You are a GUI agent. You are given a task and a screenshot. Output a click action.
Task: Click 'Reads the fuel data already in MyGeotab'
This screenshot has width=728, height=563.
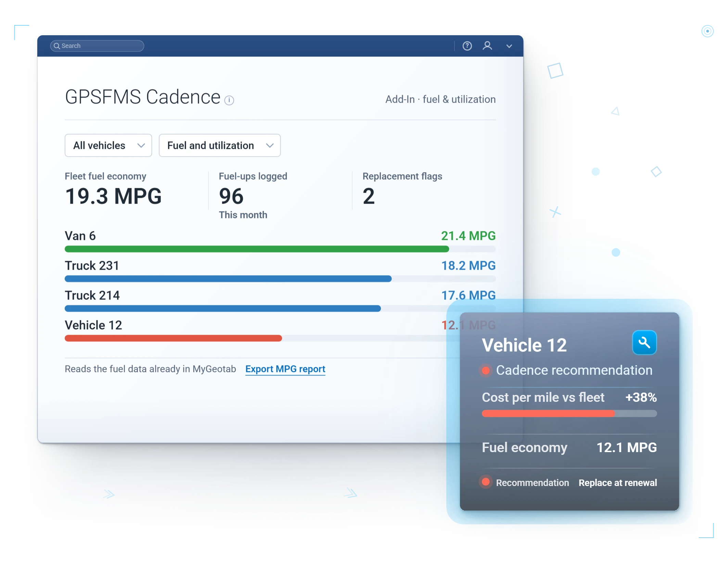click(x=151, y=369)
